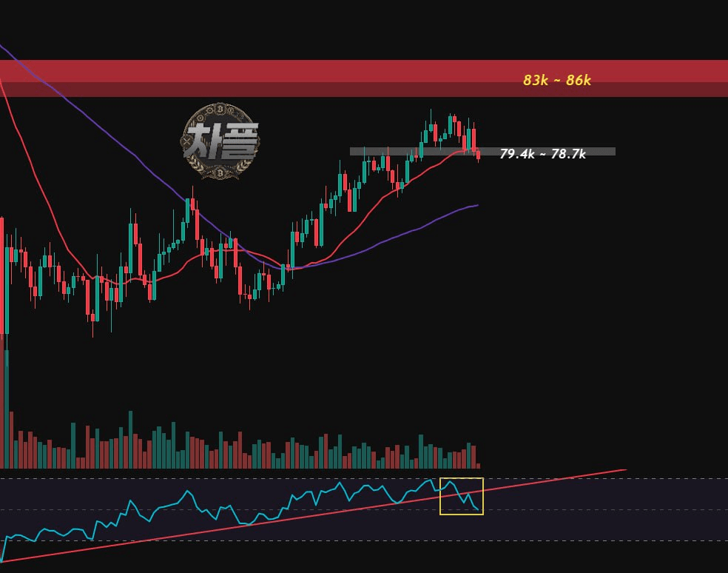Image resolution: width=728 pixels, height=573 pixels.
Task: Select the RSI upper dashed level line
Action: (364, 478)
